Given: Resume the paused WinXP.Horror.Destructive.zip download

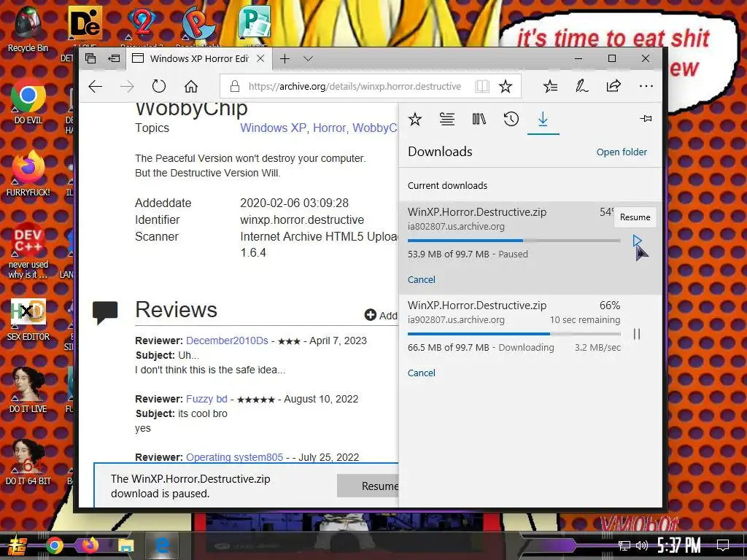Looking at the screenshot, I should [637, 241].
